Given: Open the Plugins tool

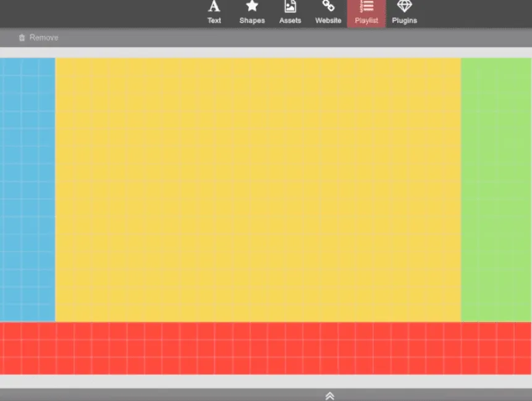Looking at the screenshot, I should 405,13.
